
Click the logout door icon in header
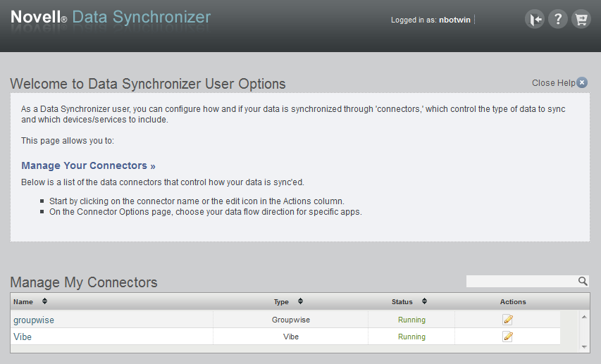535,20
